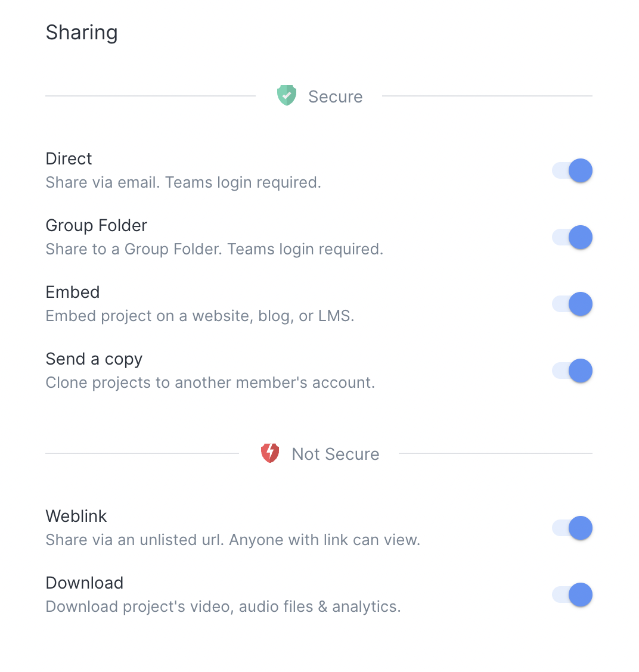639x672 pixels.
Task: Click the green Secure shield icon
Action: 287,95
